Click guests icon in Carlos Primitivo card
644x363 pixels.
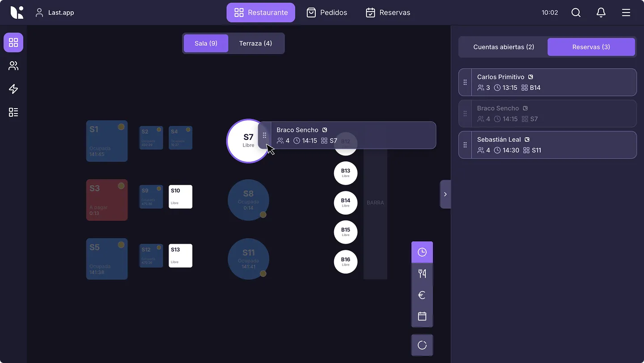pyautogui.click(x=481, y=88)
